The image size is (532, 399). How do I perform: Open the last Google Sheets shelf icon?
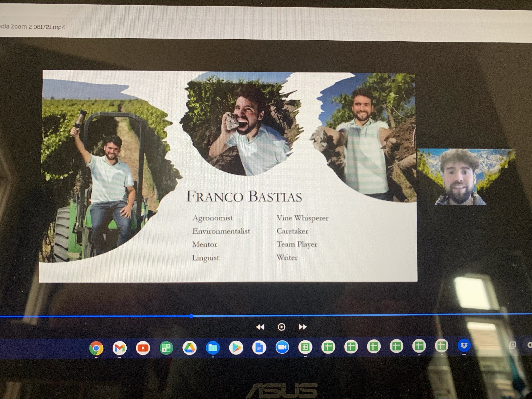point(442,346)
